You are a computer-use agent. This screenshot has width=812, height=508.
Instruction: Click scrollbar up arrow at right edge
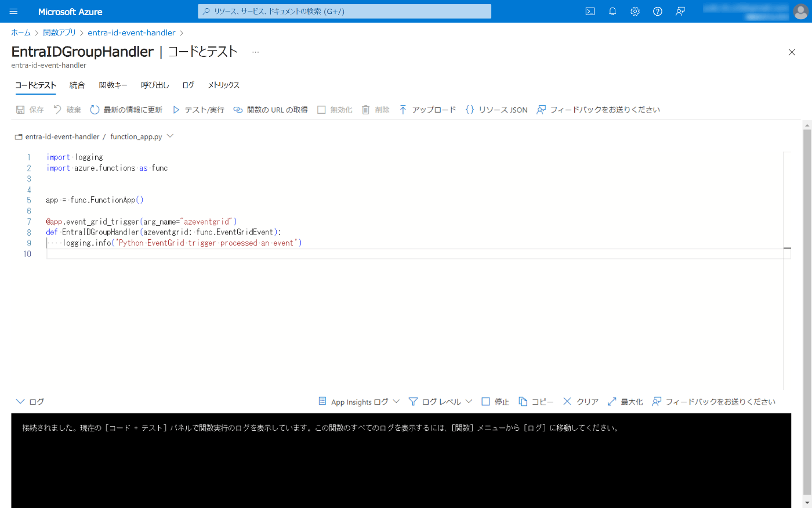click(807, 125)
